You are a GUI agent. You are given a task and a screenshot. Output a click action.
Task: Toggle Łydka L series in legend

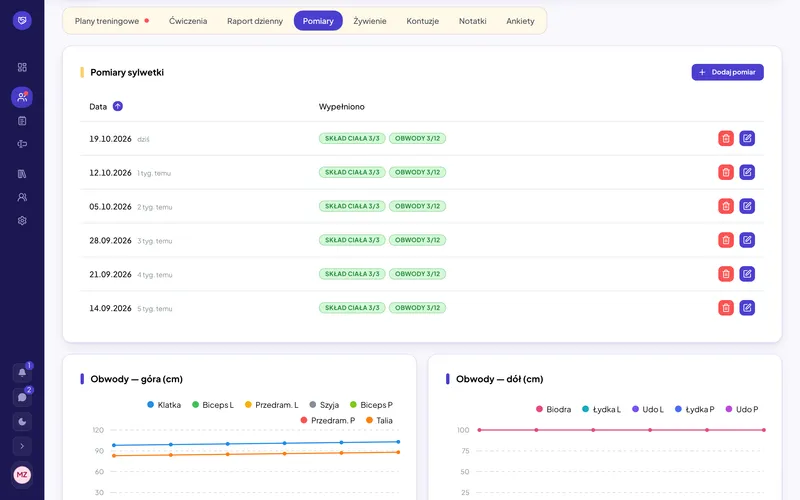click(601, 409)
